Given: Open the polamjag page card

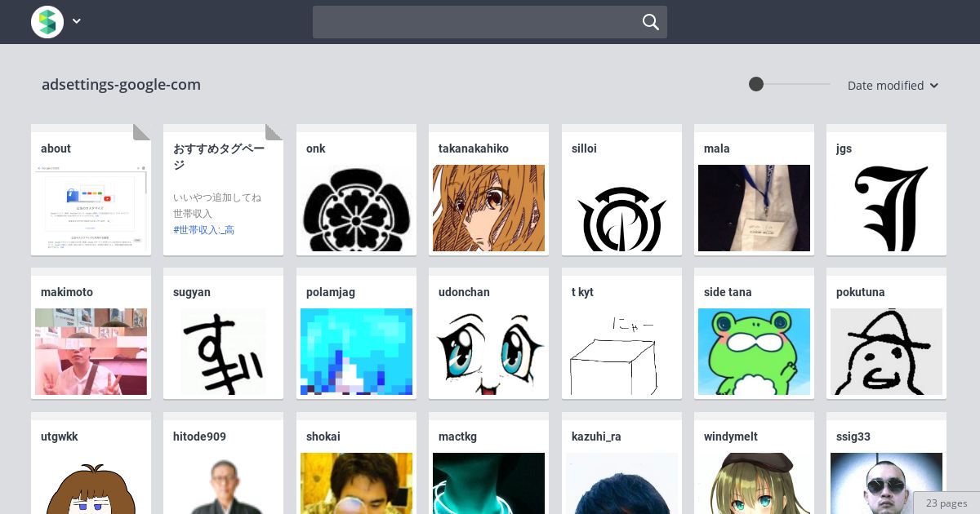Looking at the screenshot, I should pos(356,333).
